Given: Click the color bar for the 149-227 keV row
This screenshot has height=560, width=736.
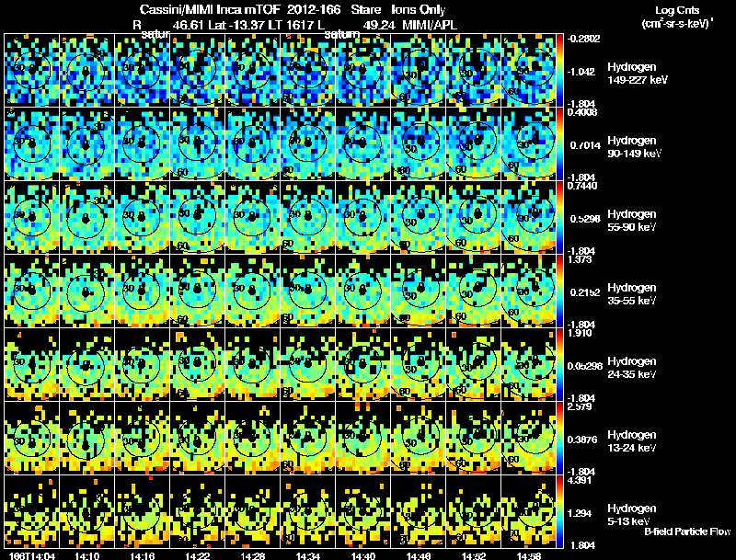Looking at the screenshot, I should (559, 70).
